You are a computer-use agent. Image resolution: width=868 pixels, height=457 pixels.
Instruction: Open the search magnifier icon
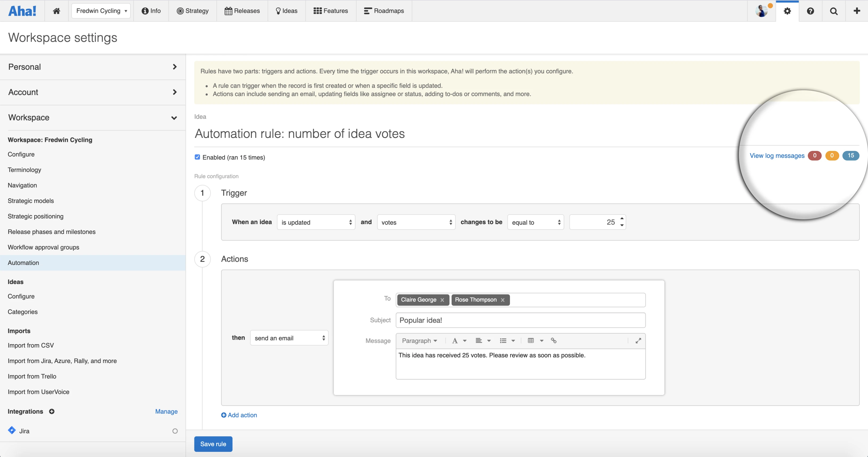point(834,11)
